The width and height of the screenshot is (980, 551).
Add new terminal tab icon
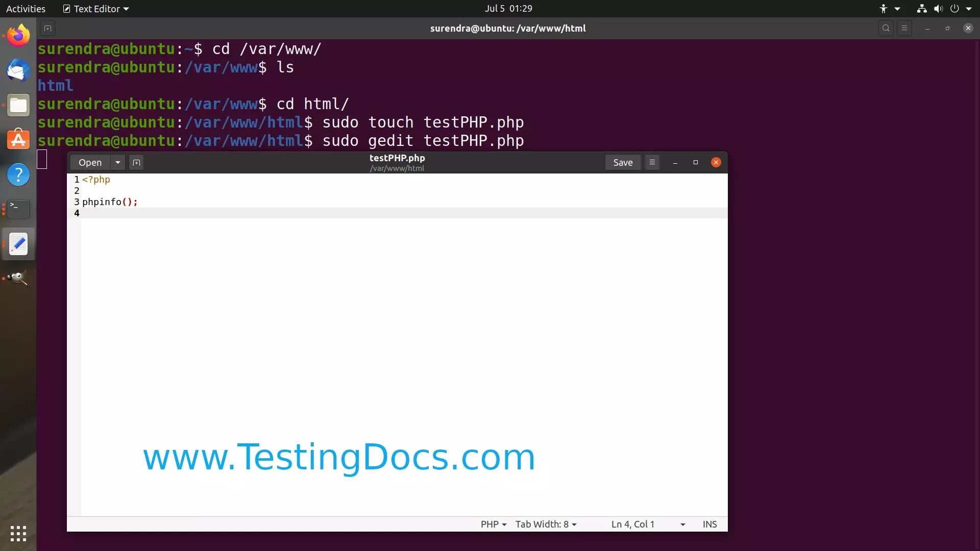47,29
